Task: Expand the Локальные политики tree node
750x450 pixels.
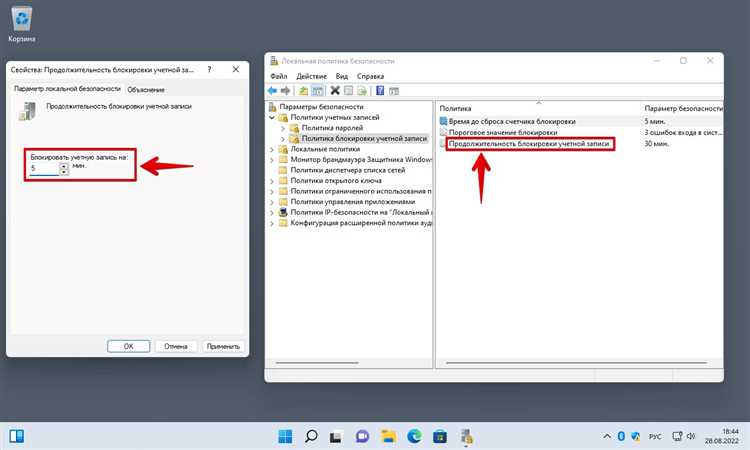Action: pyautogui.click(x=272, y=149)
